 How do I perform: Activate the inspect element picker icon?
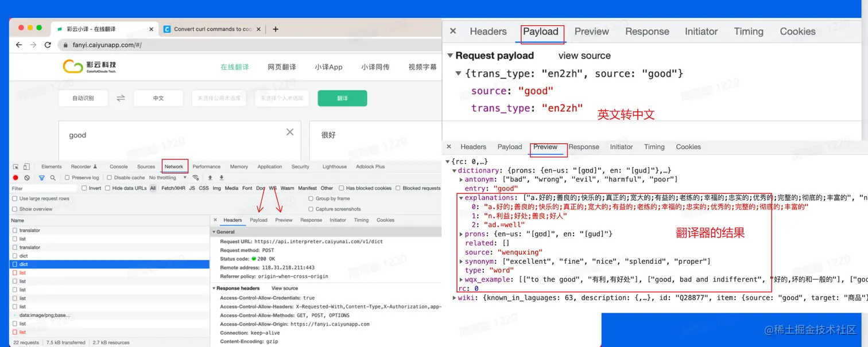[x=15, y=167]
